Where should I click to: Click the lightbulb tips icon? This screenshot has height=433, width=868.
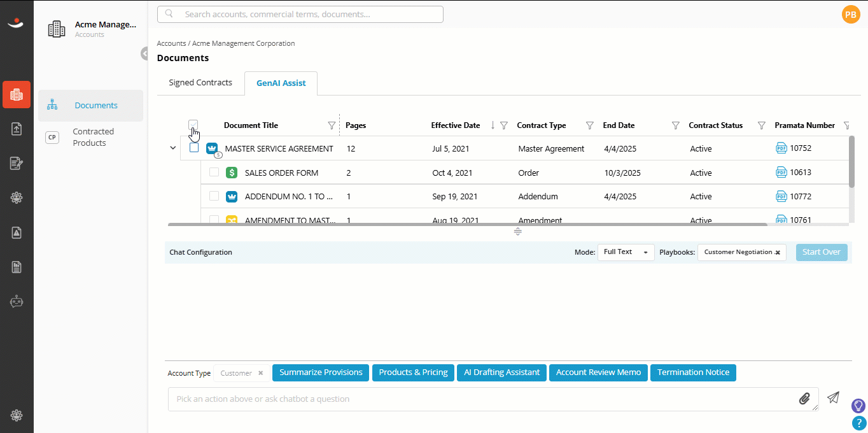coord(858,405)
